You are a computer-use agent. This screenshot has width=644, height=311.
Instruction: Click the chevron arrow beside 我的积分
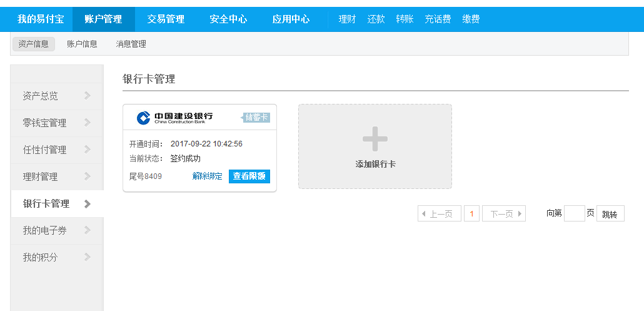(x=87, y=257)
